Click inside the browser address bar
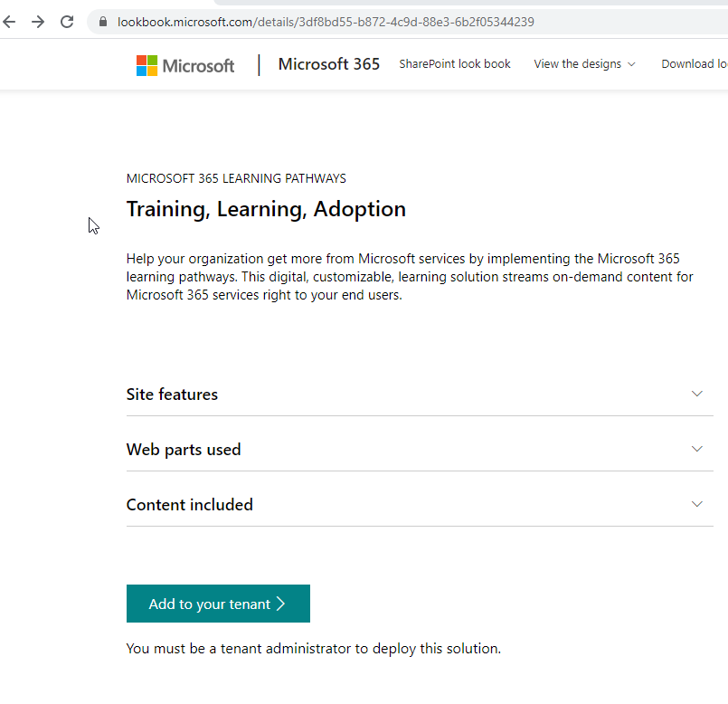This screenshot has height=704, width=728. click(271, 22)
